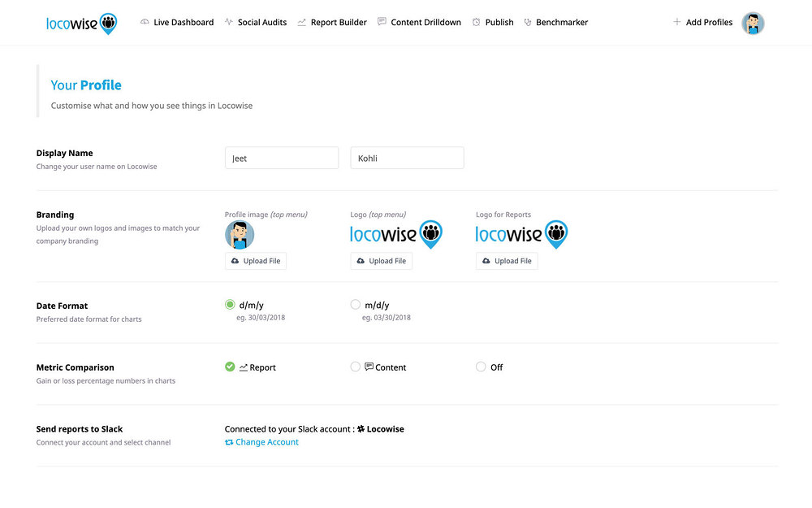Click the Locowise logo in the header
The height and width of the screenshot is (508, 812).
coord(82,24)
